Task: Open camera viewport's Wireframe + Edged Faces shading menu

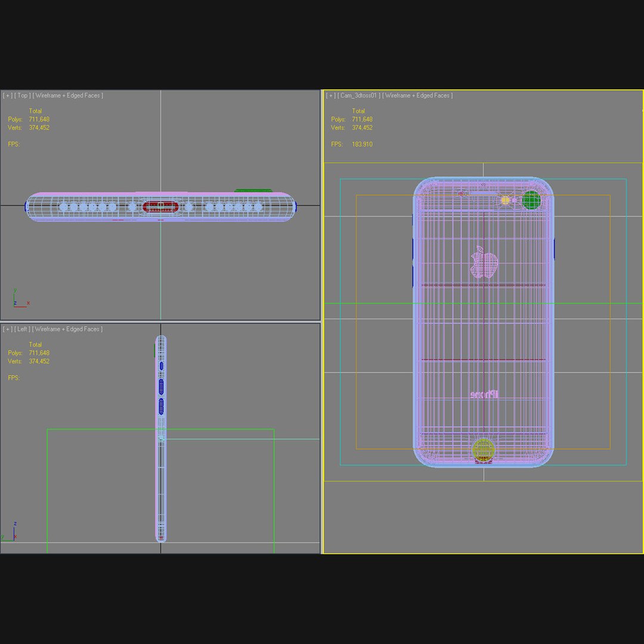Action: pyautogui.click(x=417, y=95)
